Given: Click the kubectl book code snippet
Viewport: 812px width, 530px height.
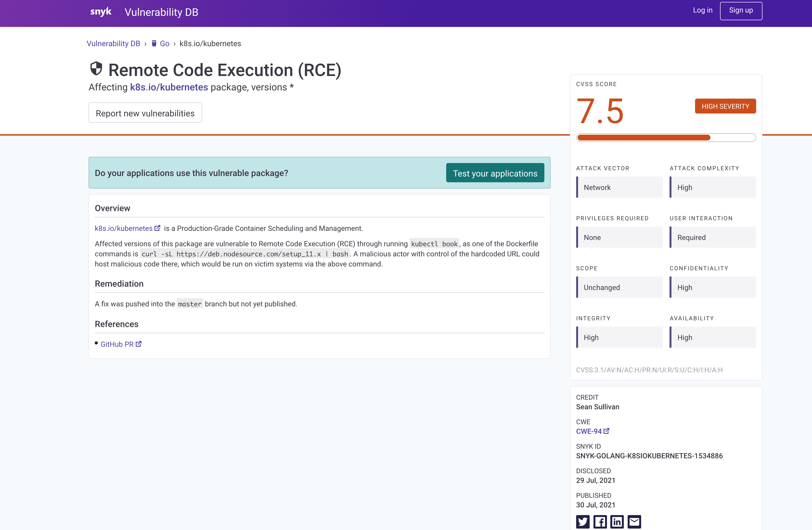Looking at the screenshot, I should click(x=434, y=244).
